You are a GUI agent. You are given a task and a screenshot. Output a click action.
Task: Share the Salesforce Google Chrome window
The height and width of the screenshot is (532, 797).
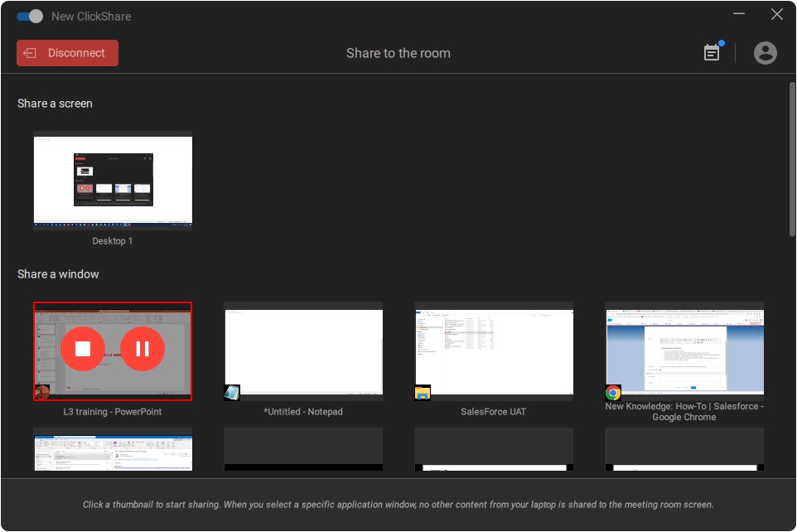point(684,350)
